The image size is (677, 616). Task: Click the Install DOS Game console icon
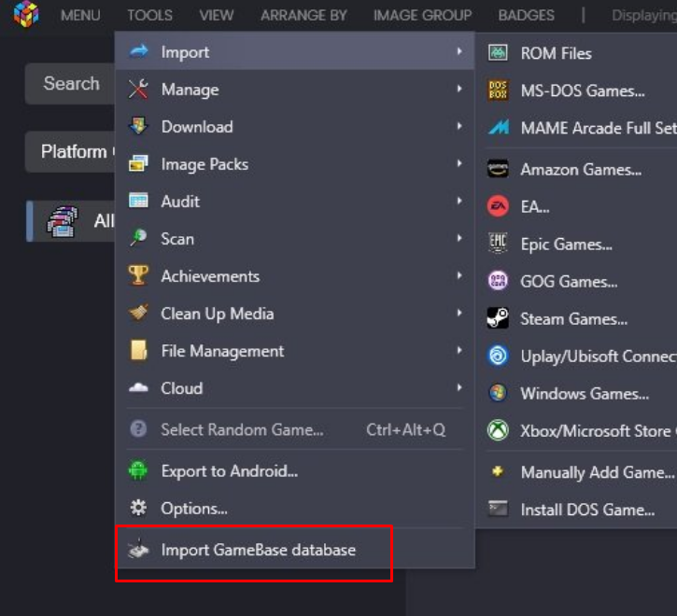click(498, 509)
